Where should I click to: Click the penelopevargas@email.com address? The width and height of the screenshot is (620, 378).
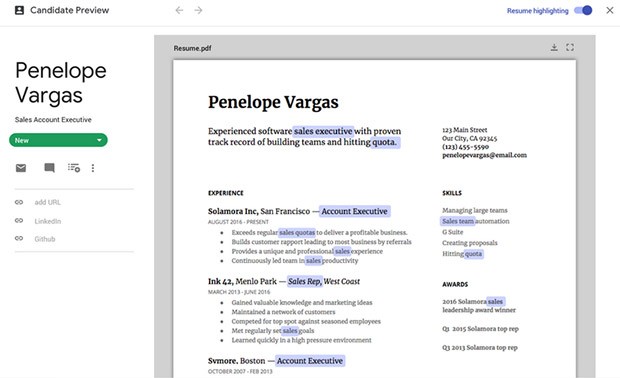484,155
